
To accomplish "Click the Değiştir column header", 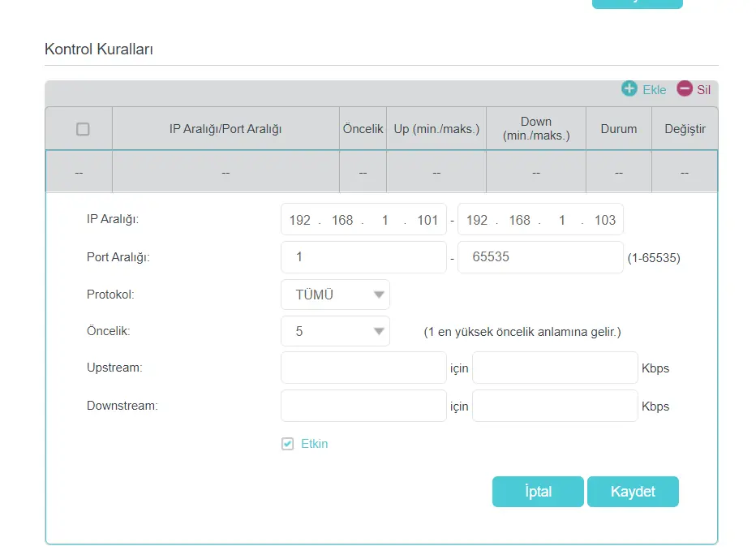I will click(685, 129).
